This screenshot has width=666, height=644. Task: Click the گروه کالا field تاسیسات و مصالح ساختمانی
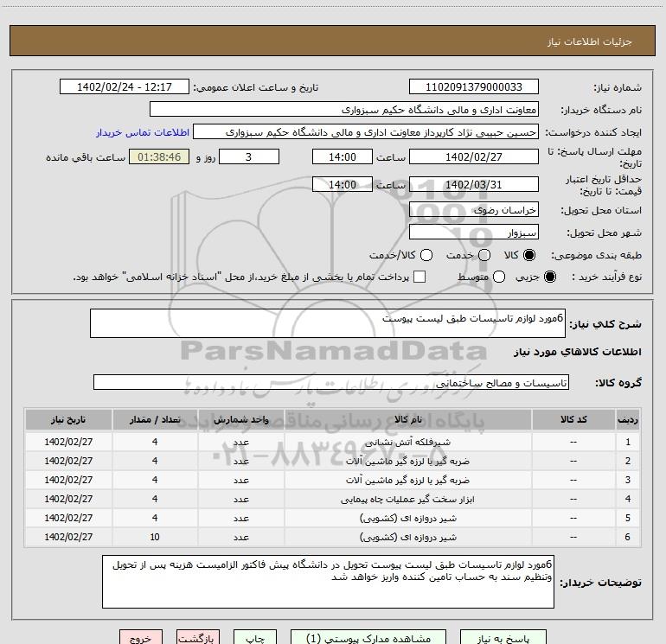[x=331, y=382]
